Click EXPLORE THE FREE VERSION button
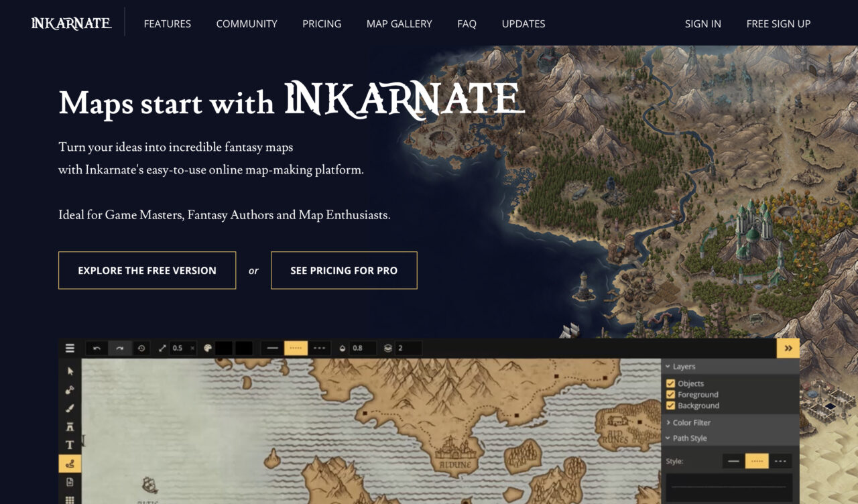 [147, 270]
